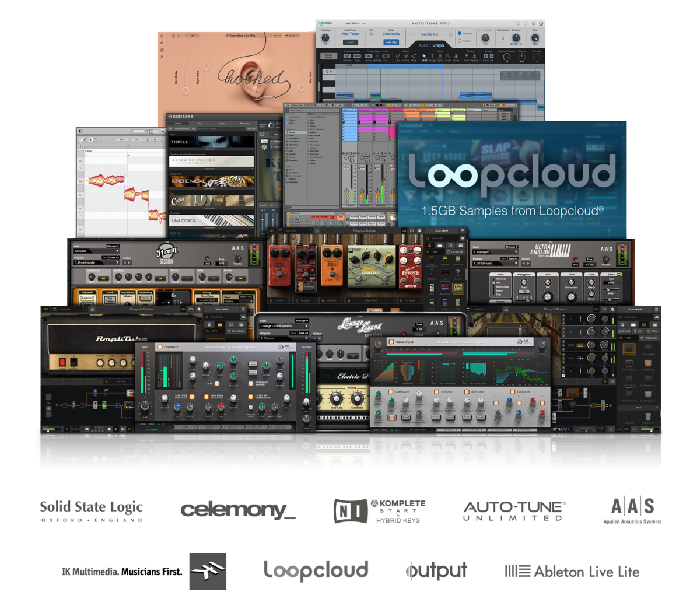The height and width of the screenshot is (599, 700).
Task: Select the Modern mode radio button
Action: coord(460,33)
